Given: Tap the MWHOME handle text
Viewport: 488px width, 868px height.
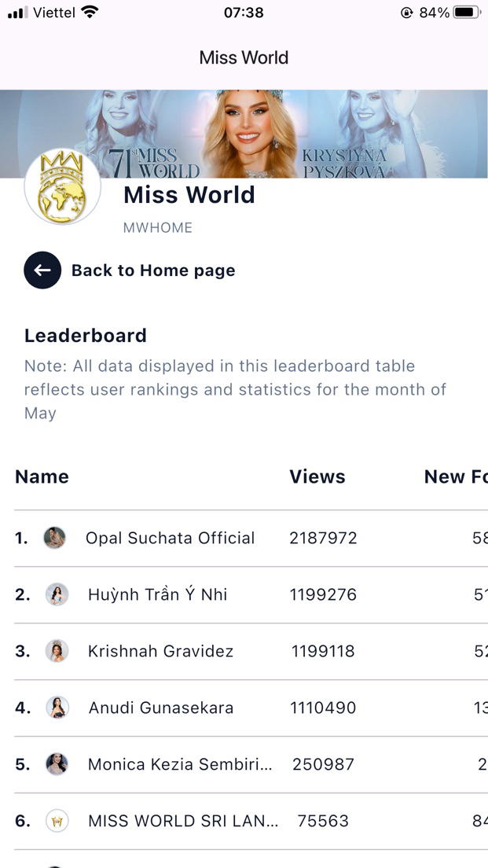Looking at the screenshot, I should [157, 228].
